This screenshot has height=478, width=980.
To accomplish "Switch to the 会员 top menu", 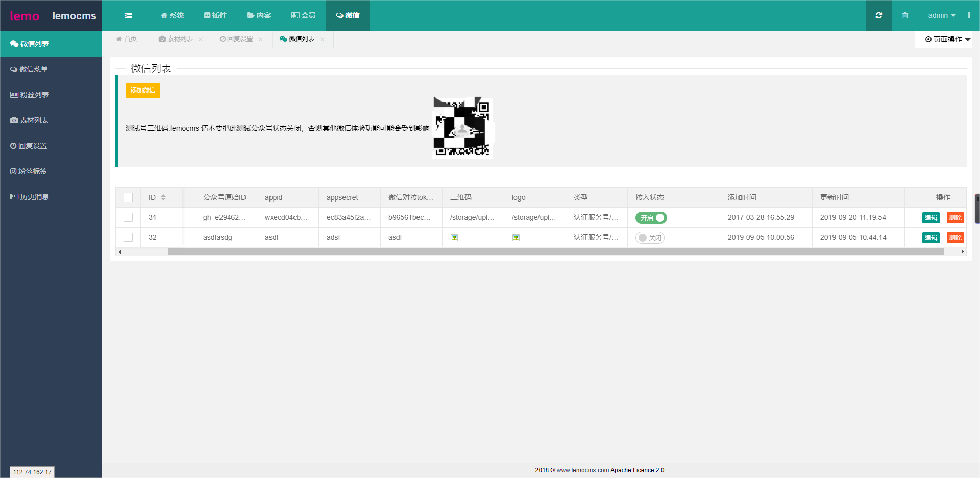I will (x=304, y=15).
